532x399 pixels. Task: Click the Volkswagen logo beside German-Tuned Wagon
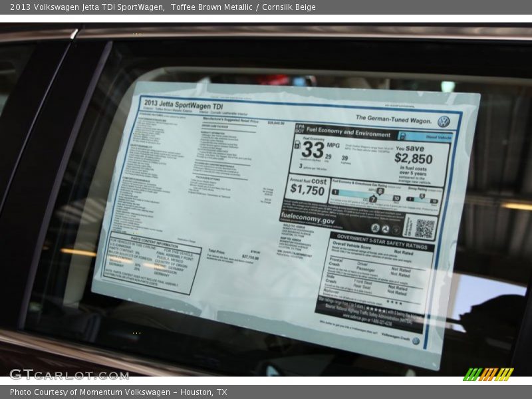coord(444,121)
